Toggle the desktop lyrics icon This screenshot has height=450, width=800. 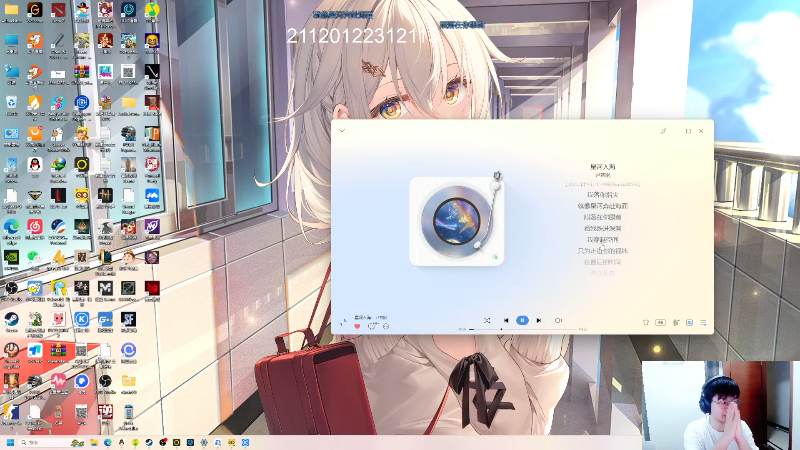tap(689, 322)
